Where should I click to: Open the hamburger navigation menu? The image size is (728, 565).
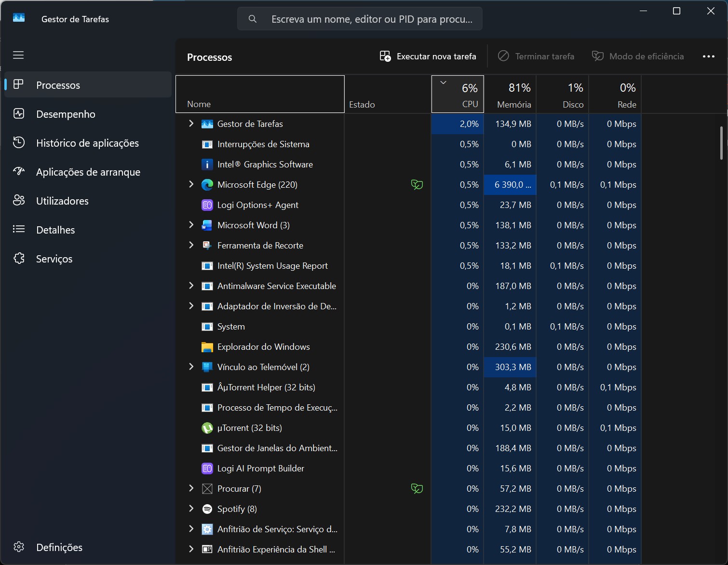(x=18, y=55)
